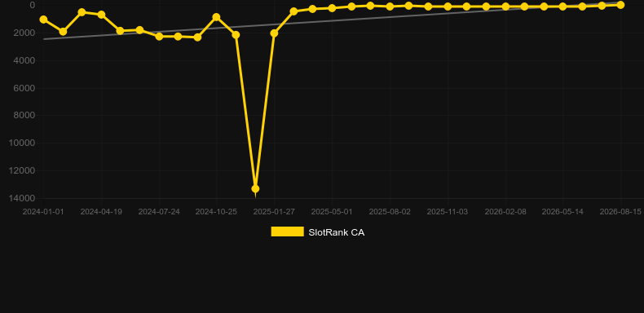Click the 2026-08-15 x-axis date label
Viewport: 644px width, 313px height.
[620, 212]
